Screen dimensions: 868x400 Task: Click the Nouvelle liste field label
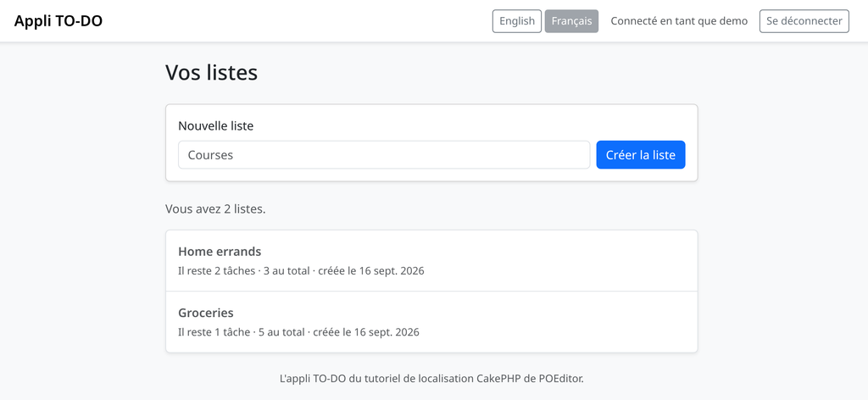[216, 125]
